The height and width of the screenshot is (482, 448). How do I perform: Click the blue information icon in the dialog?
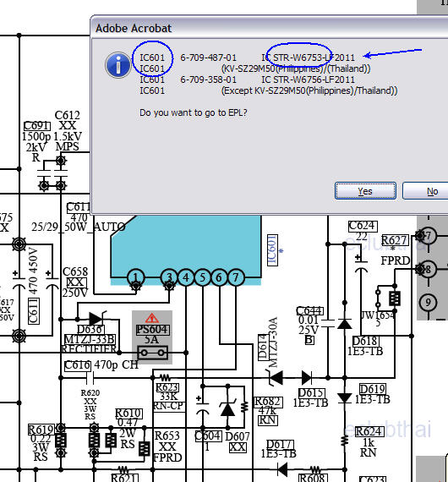click(118, 65)
